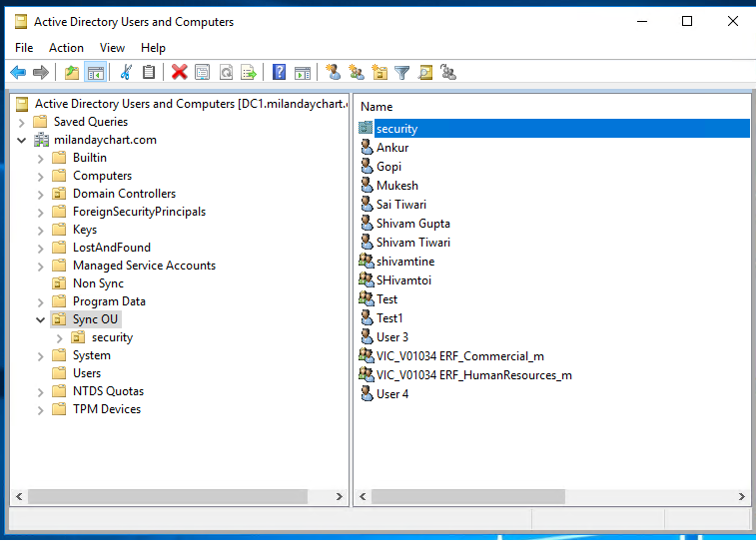Image resolution: width=756 pixels, height=547 pixels.
Task: Select the Program Data container
Action: [x=109, y=301]
